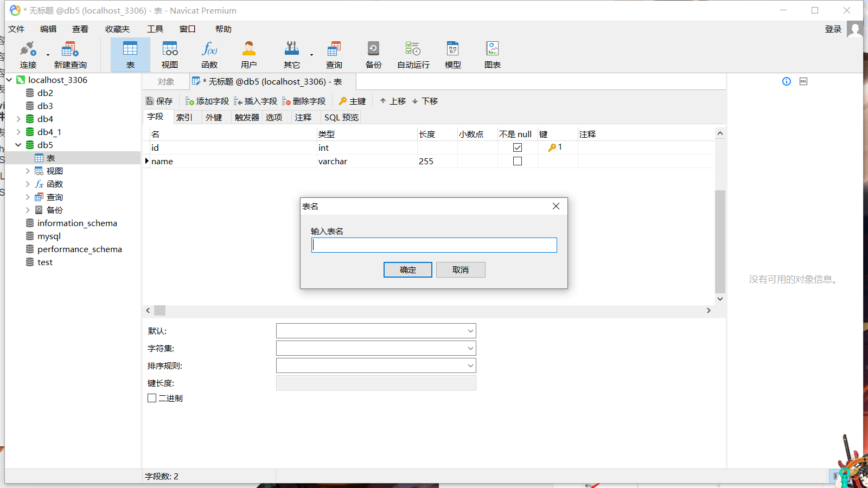Click 上移 (Move Up) arrow button
Image resolution: width=868 pixels, height=488 pixels.
coord(393,101)
